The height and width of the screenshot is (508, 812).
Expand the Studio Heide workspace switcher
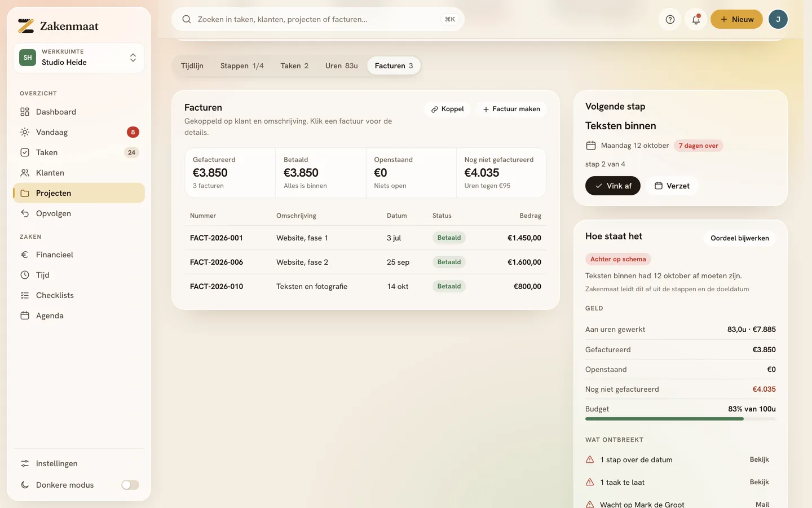click(79, 58)
